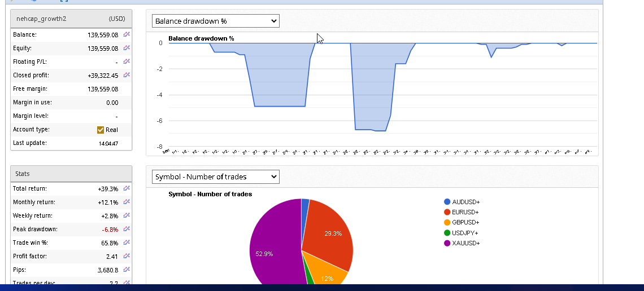Click the EURUSD+ red legend swatch
The image size is (644, 291).
tap(447, 212)
